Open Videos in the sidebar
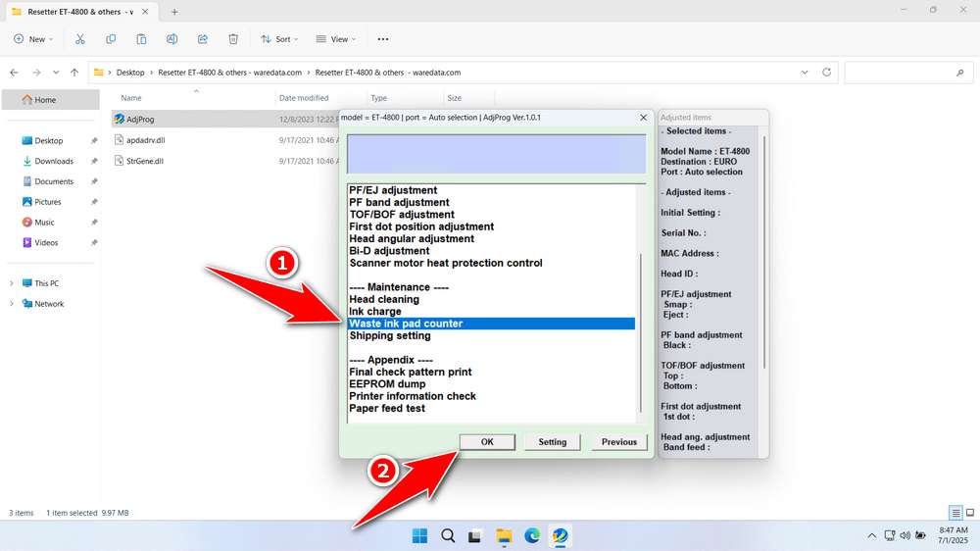 click(46, 243)
